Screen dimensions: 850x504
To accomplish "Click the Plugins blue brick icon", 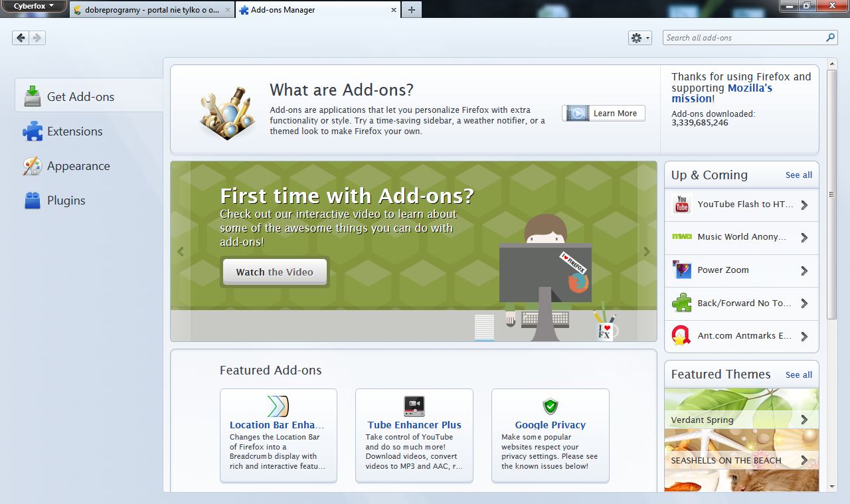I will [33, 201].
